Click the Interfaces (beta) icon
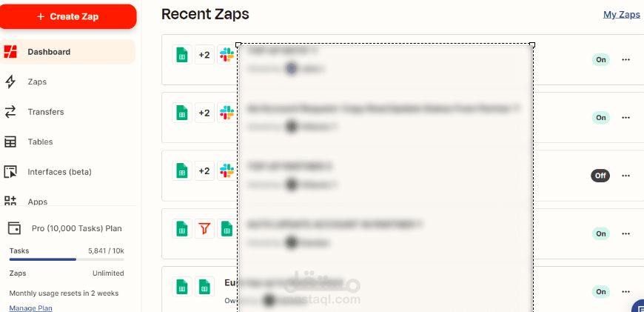The height and width of the screenshot is (312, 644). 10,172
